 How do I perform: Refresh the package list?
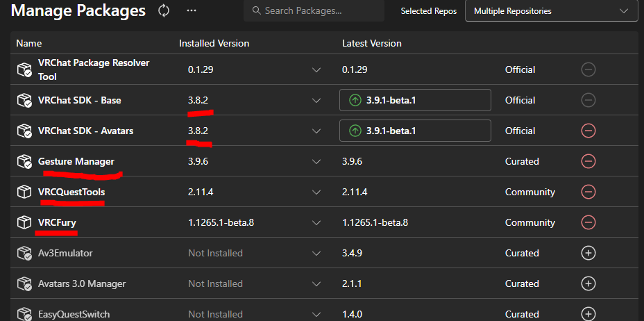coord(164,10)
